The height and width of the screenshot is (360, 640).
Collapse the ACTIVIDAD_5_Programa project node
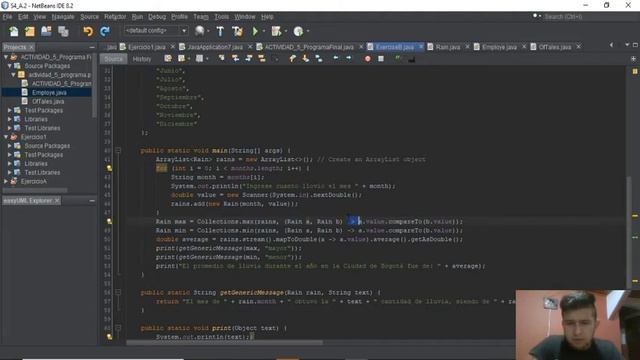coord(6,57)
